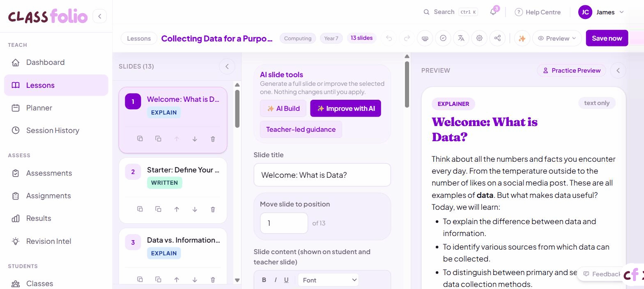Open Session History in sidebar

coord(56,131)
